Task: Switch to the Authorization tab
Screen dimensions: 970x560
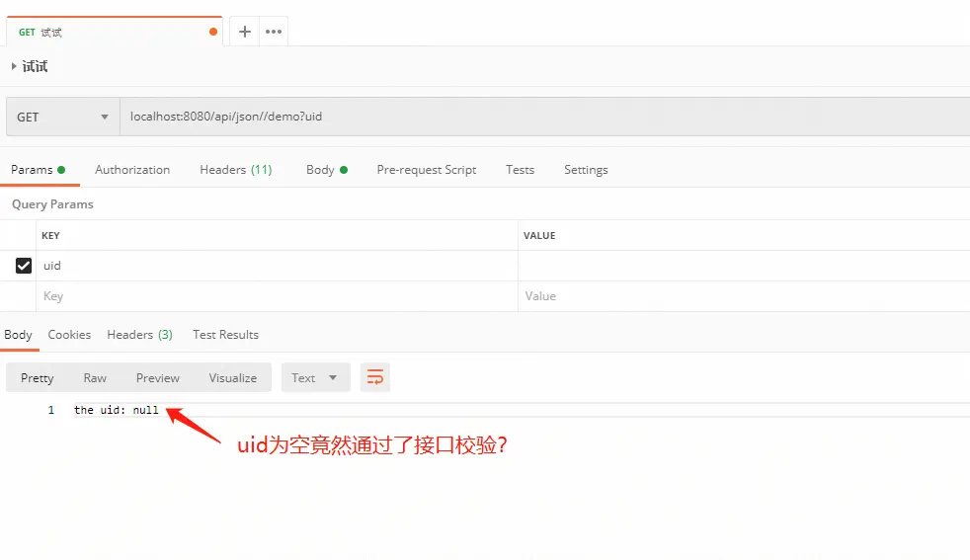Action: pos(132,170)
